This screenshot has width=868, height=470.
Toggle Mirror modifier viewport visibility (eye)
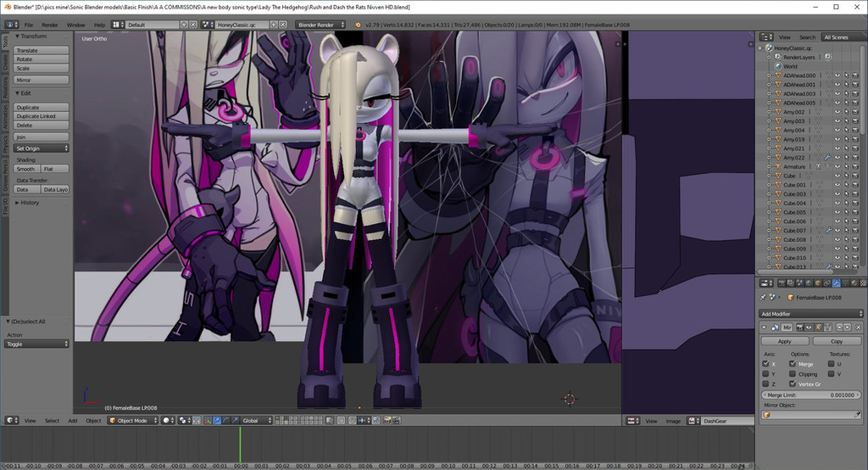pyautogui.click(x=809, y=327)
